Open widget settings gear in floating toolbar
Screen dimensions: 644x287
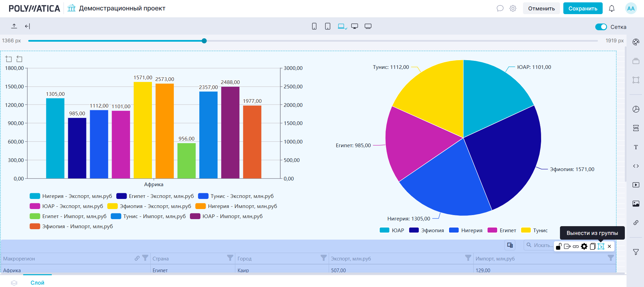point(584,246)
